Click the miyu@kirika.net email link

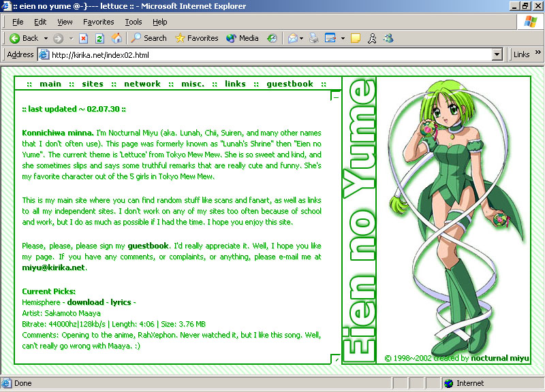54,267
